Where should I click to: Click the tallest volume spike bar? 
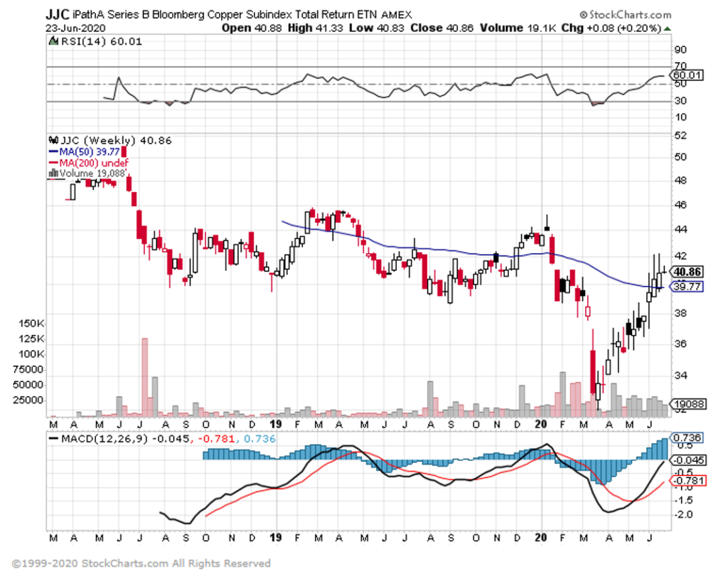144,377
